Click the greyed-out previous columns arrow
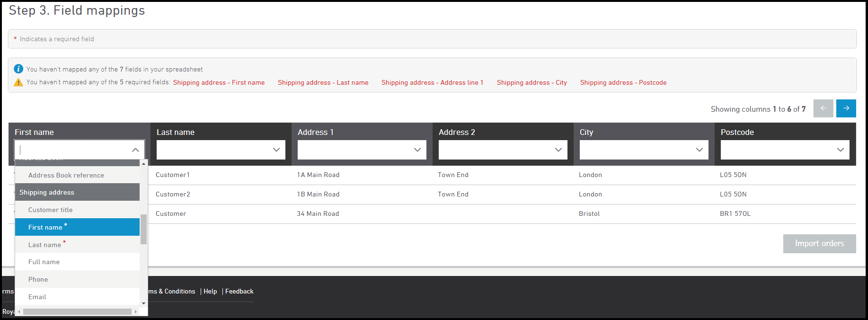 click(823, 108)
